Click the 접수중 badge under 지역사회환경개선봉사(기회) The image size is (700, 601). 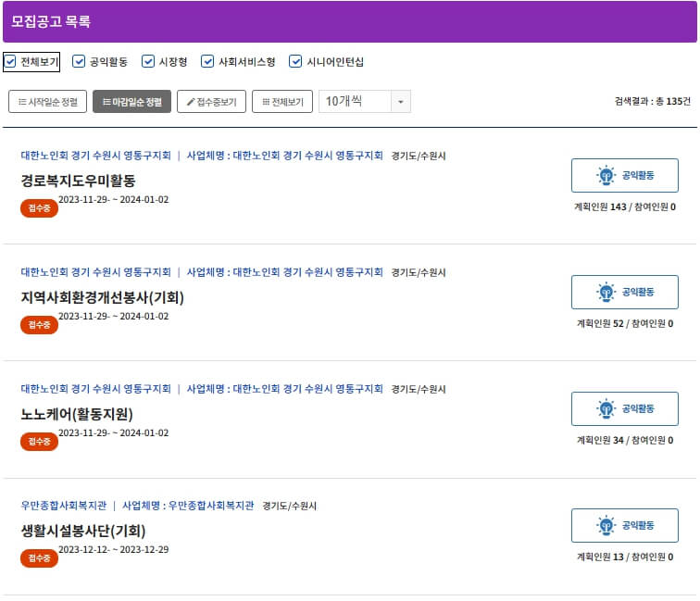[39, 325]
